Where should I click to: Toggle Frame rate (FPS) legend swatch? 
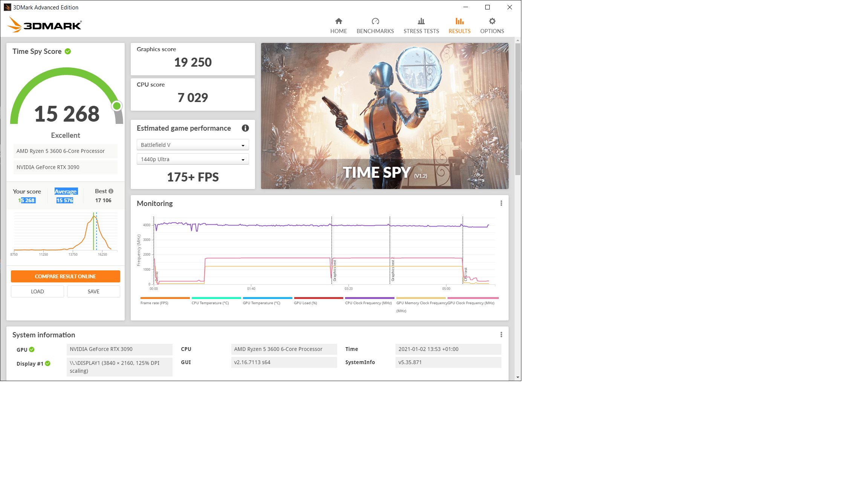[165, 298]
